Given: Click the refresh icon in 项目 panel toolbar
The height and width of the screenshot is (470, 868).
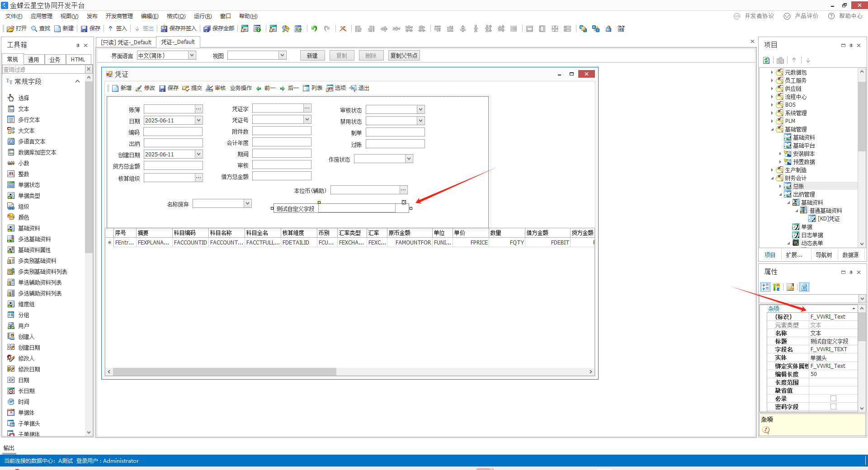Looking at the screenshot, I should pyautogui.click(x=766, y=60).
